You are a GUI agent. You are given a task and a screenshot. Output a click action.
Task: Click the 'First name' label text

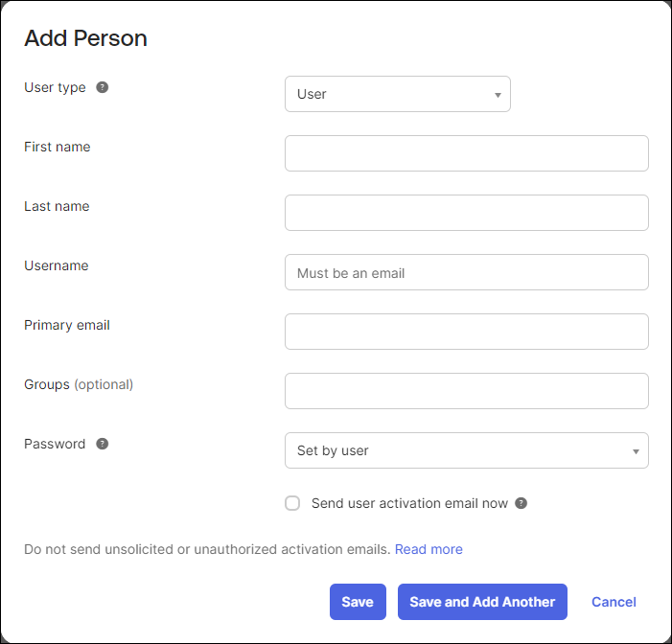57,147
